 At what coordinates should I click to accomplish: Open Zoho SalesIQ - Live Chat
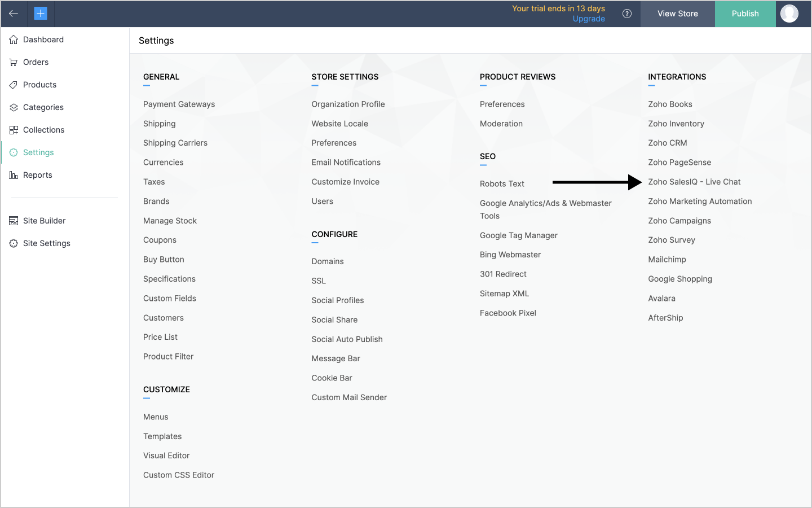pyautogui.click(x=694, y=182)
